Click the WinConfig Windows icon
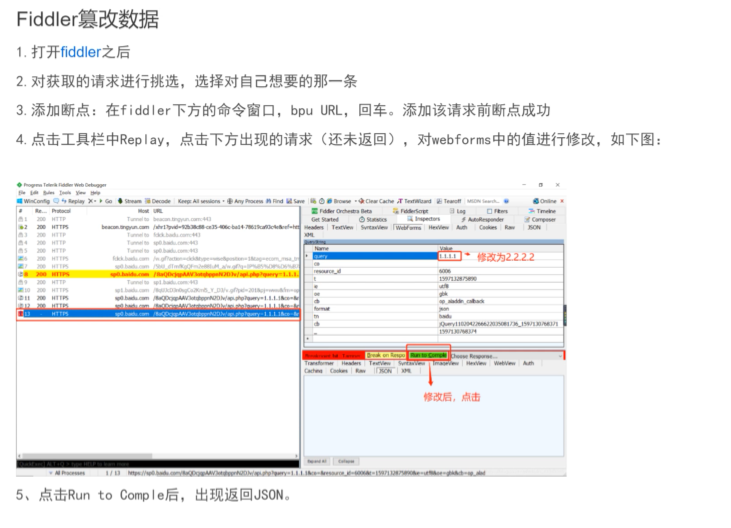Viewport: 731px width, 528px height. pyautogui.click(x=20, y=201)
